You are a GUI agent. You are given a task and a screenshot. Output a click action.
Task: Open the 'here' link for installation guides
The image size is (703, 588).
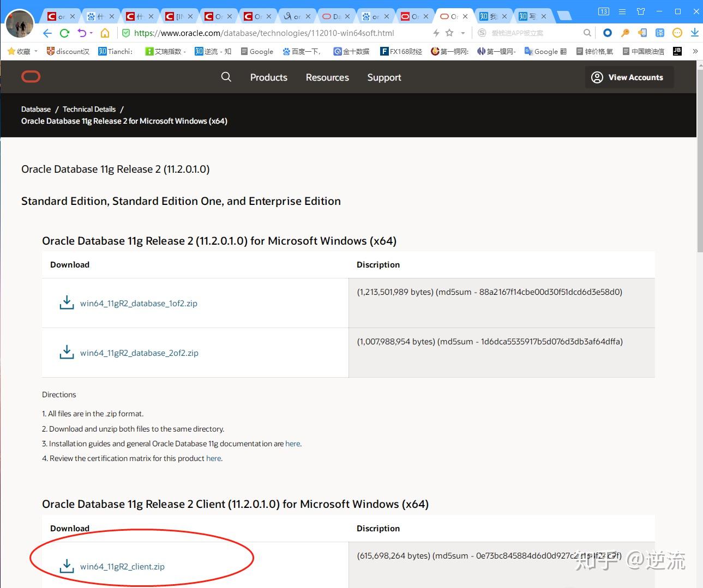[293, 444]
